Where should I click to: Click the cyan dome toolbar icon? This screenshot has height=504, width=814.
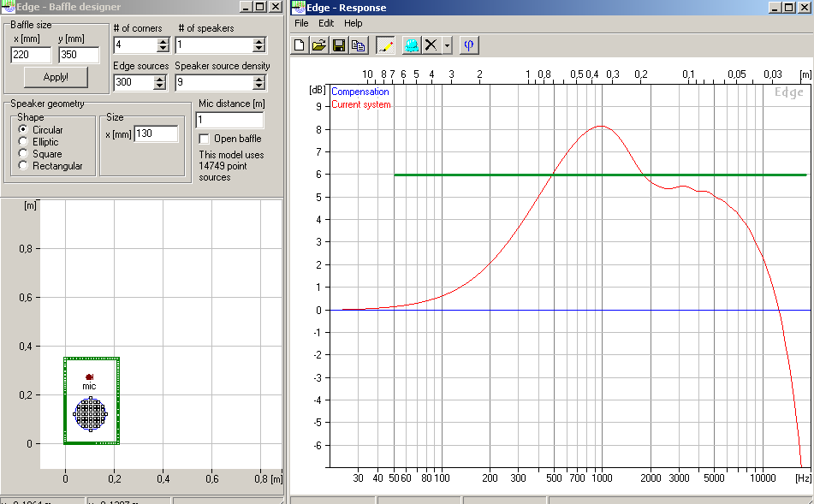pos(412,44)
